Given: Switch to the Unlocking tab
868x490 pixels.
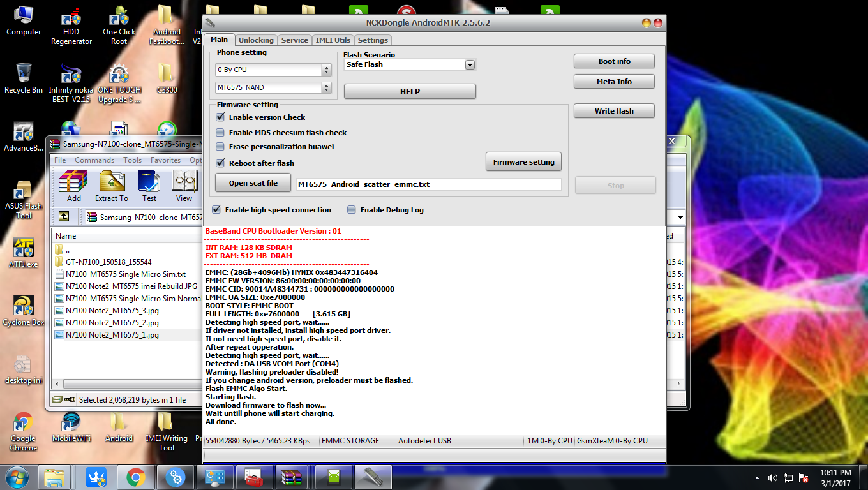Looking at the screenshot, I should pos(256,40).
